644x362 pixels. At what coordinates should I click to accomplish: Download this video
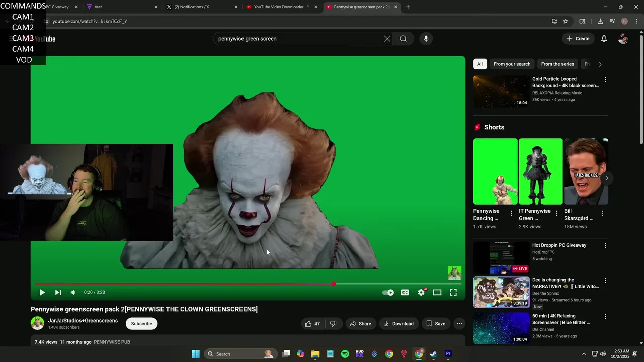point(398,324)
